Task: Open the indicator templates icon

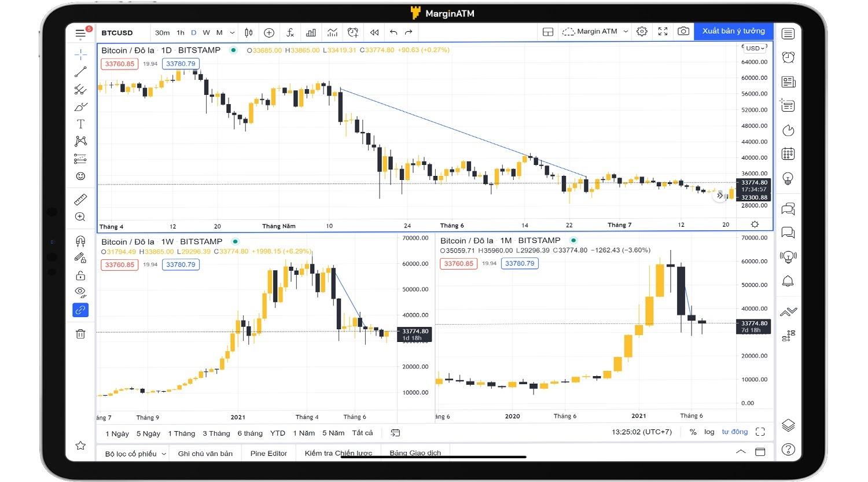Action: (x=332, y=33)
